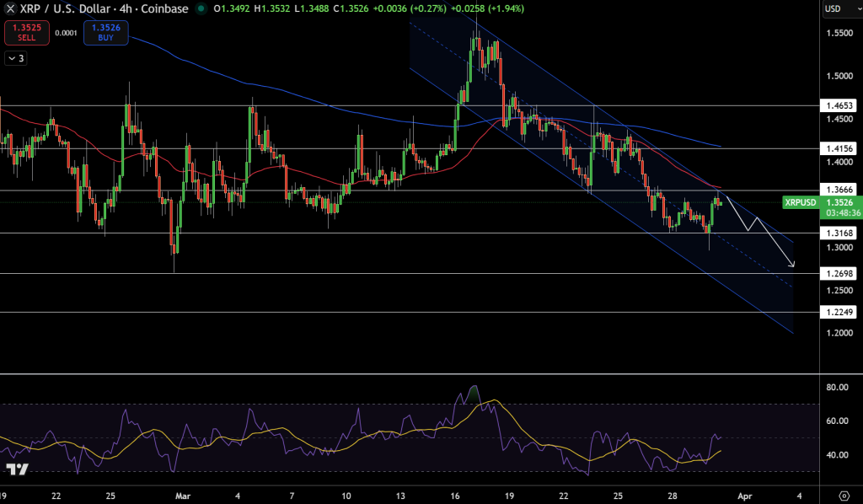Viewport: 863px width, 504px height.
Task: Expand the indicators list via the 3 chevron
Action: pos(15,58)
